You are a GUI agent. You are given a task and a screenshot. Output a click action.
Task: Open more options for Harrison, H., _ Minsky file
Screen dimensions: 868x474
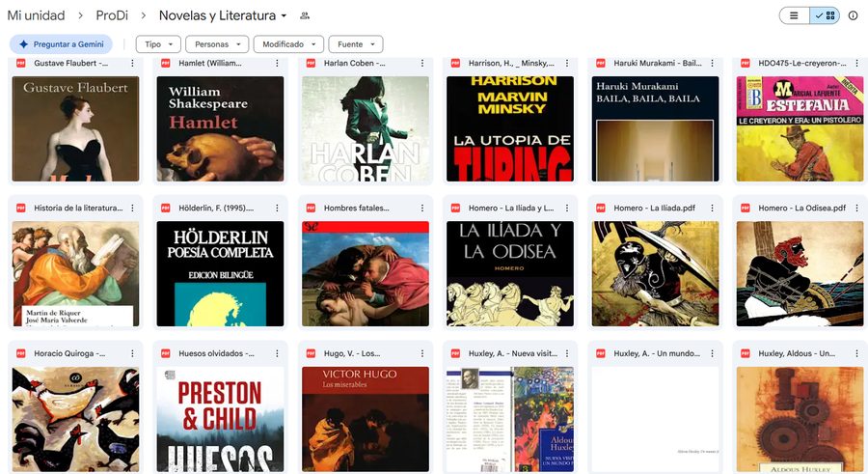[x=567, y=63]
